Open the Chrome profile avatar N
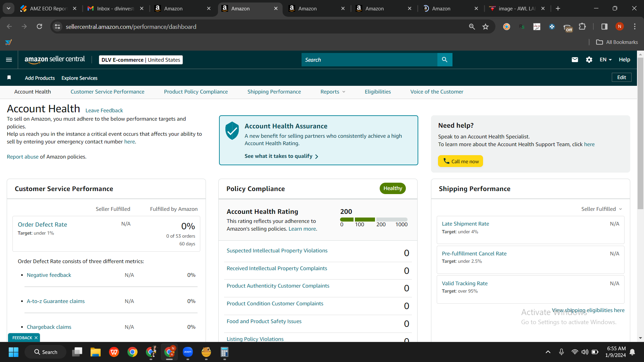 coord(620,26)
